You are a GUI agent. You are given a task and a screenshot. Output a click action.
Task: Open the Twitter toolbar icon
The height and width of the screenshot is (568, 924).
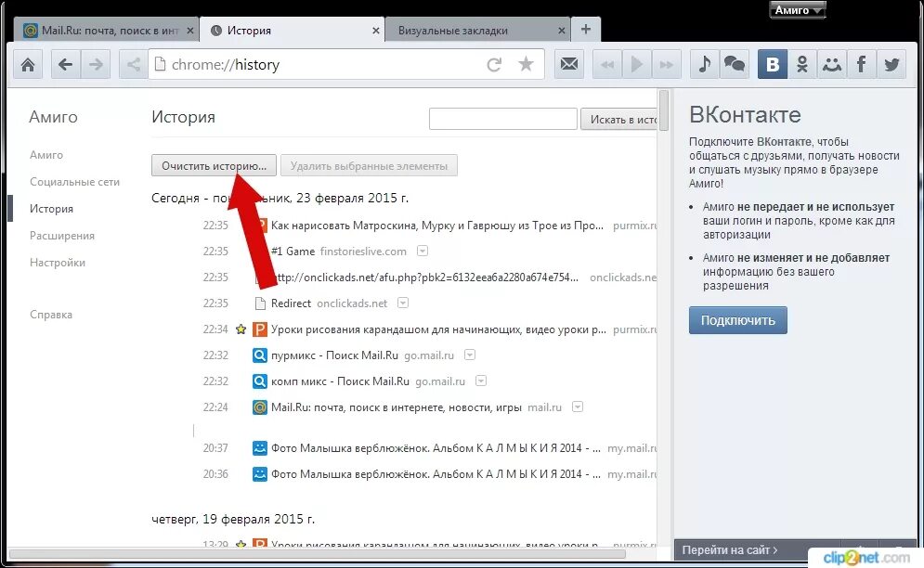tap(891, 64)
